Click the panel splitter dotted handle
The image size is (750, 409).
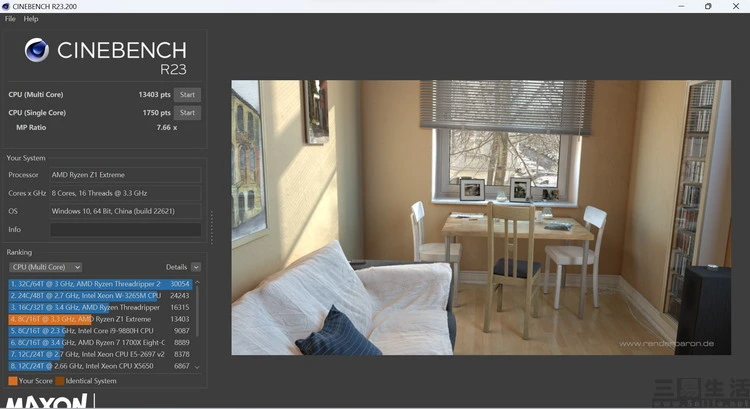coord(211,227)
